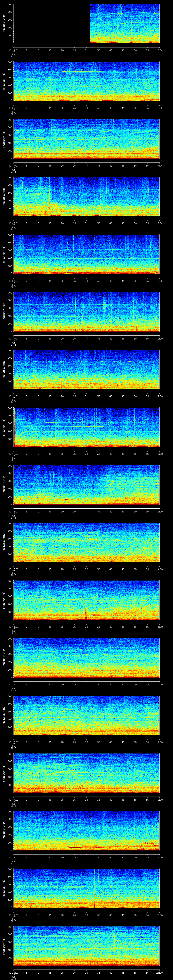
Task: Click the '15:00' end time label
Action: pyautogui.click(x=159, y=627)
